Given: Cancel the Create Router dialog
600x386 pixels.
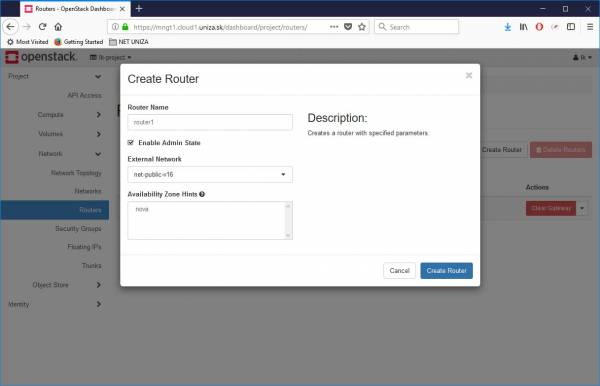Looking at the screenshot, I should click(x=399, y=270).
